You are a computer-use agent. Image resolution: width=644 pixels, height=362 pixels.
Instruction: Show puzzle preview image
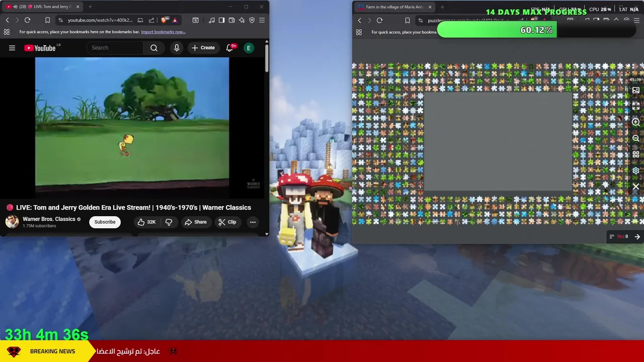click(636, 90)
